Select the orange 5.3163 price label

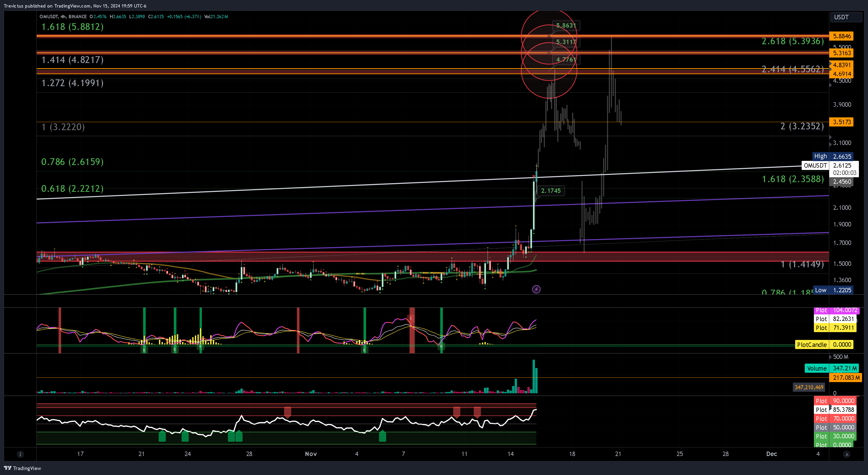[x=841, y=53]
